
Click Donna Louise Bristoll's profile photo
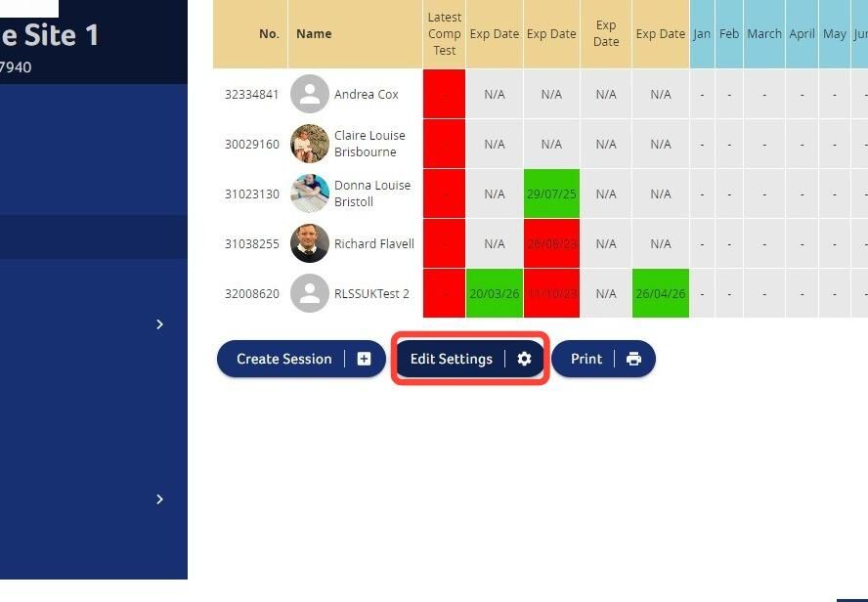point(310,193)
